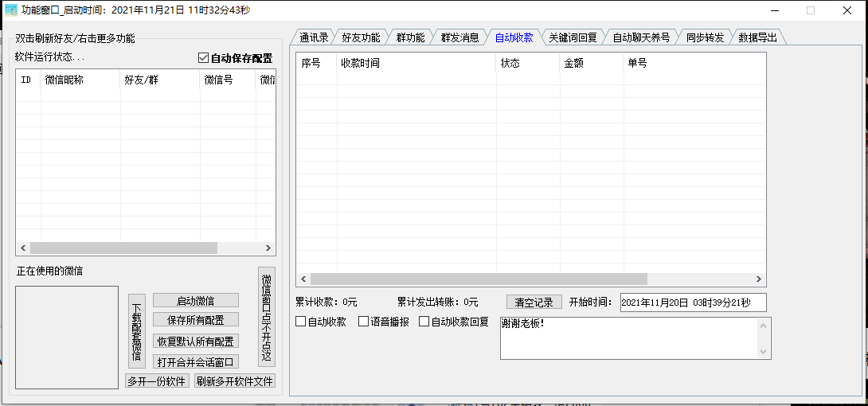The image size is (868, 406).
Task: Click 刷新多开软件文件 button
Action: point(235,381)
